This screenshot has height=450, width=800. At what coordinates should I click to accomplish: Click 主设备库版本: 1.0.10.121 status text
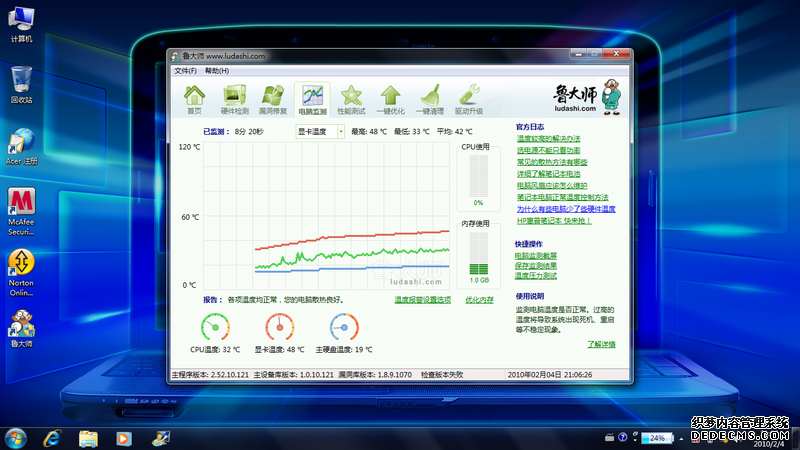[x=293, y=375]
